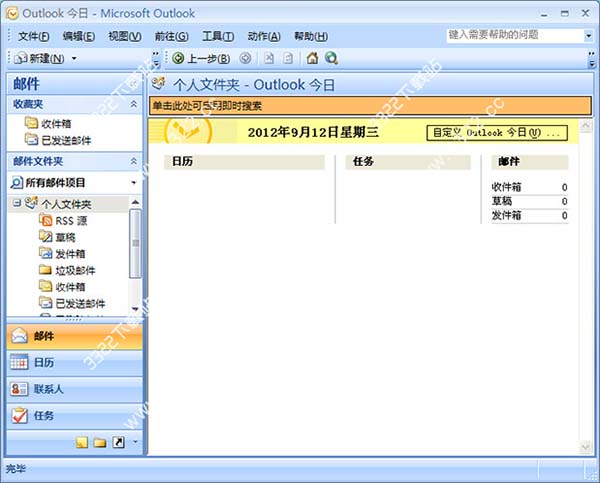Image resolution: width=600 pixels, height=483 pixels.
Task: Go to the Home house icon
Action: point(312,58)
